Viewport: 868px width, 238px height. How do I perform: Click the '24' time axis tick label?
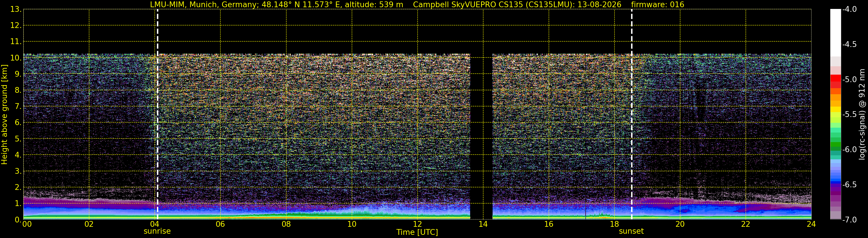click(x=811, y=224)
